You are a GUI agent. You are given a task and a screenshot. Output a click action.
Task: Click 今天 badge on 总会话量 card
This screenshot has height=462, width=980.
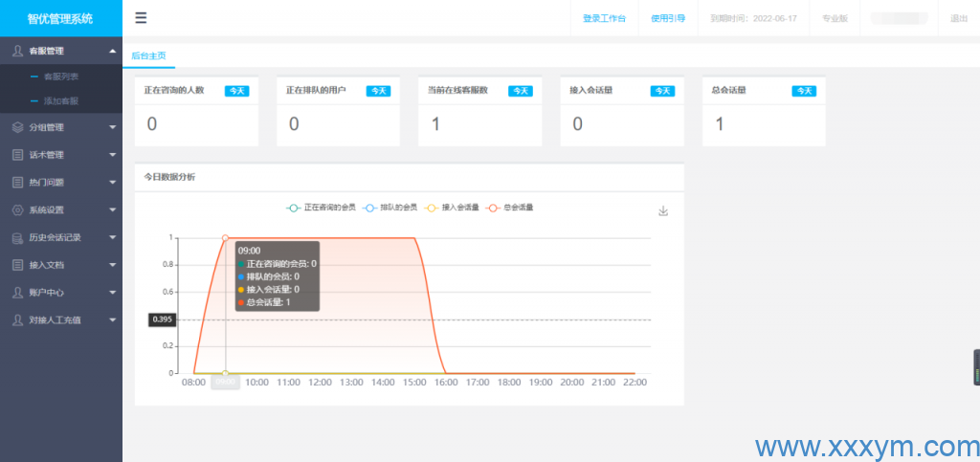[x=804, y=91]
